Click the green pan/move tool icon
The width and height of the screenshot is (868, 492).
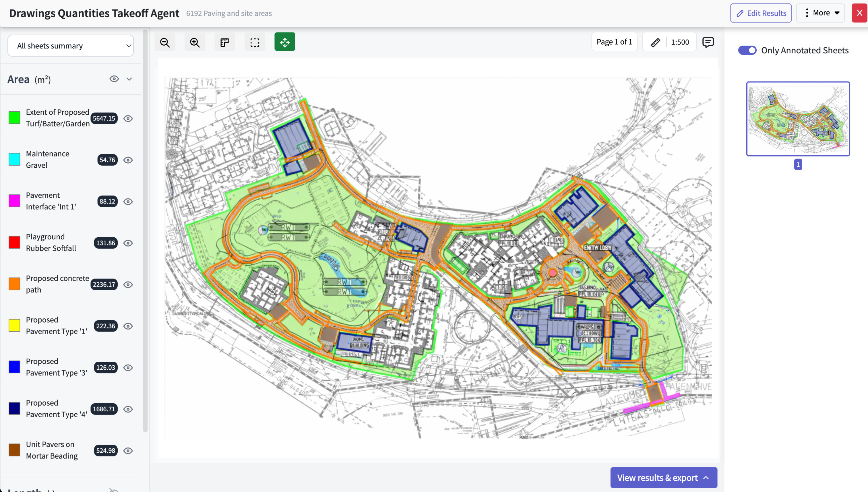[284, 42]
